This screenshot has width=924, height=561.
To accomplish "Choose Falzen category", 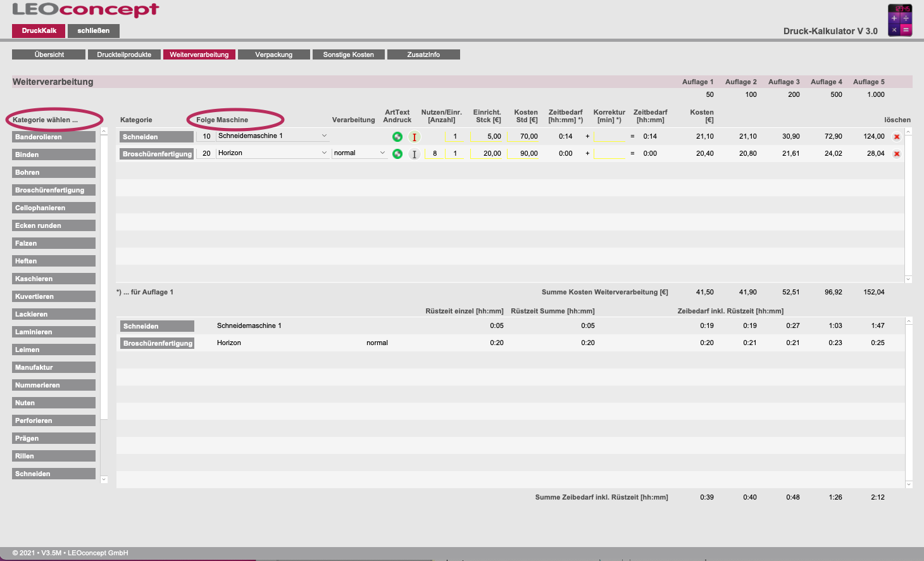I will click(x=54, y=243).
